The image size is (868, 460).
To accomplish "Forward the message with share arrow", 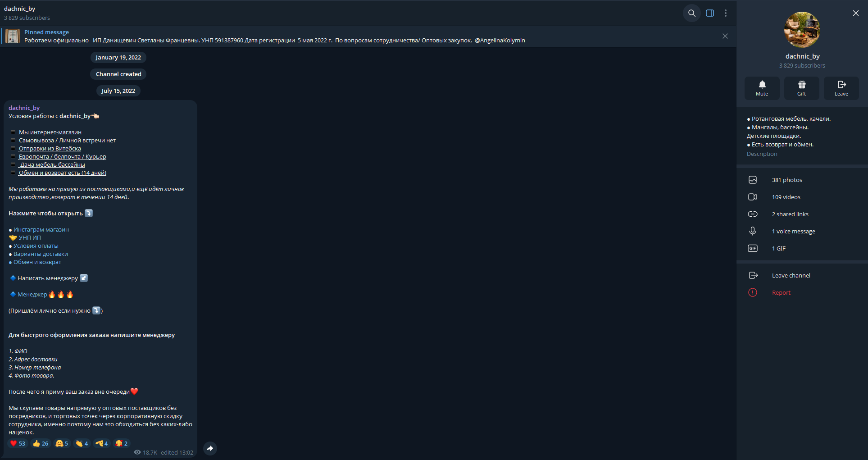I will click(x=210, y=448).
